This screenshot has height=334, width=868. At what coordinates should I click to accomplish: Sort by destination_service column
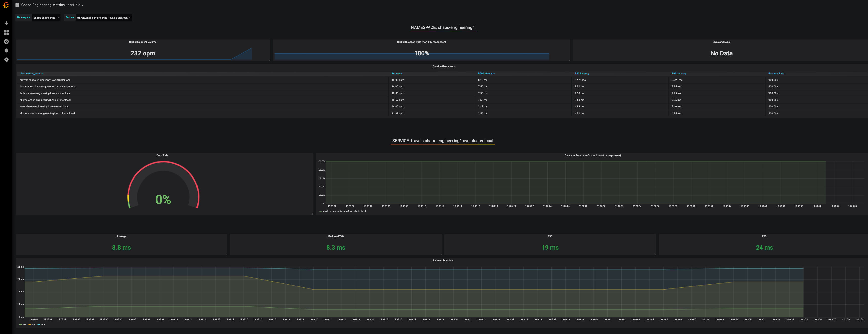coord(32,73)
